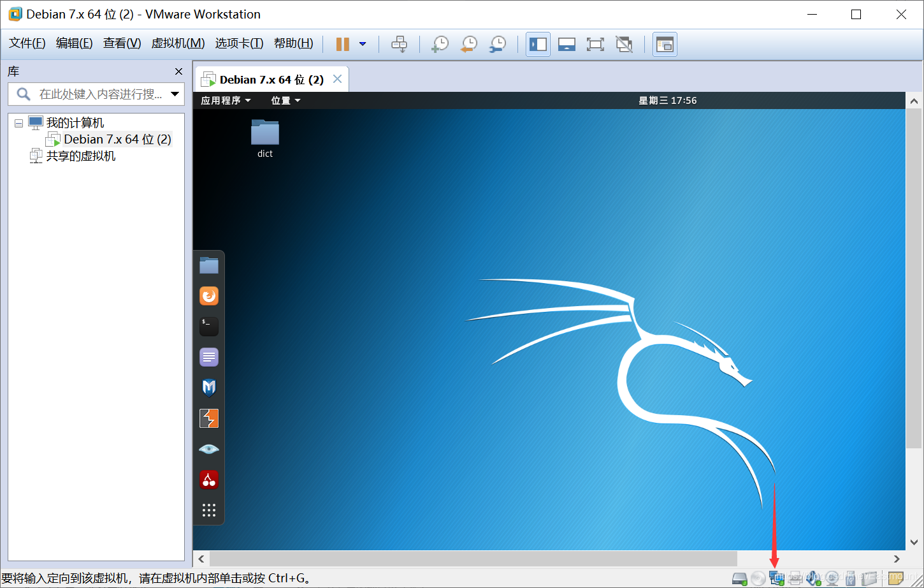The width and height of the screenshot is (924, 588).
Task: Open the 虚拟机(M) menu
Action: (178, 43)
